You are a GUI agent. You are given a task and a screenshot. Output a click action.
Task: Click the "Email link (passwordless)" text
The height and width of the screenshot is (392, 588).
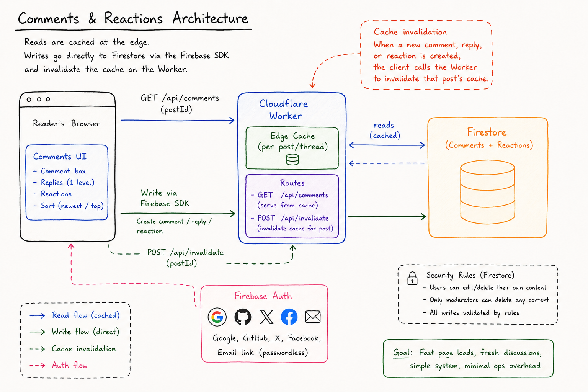pos(263,353)
